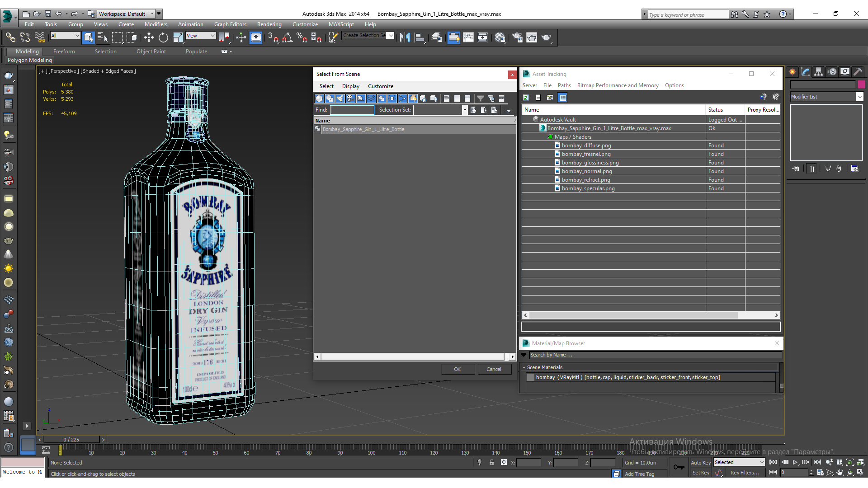
Task: Activate the Select and Scale tool
Action: click(178, 38)
